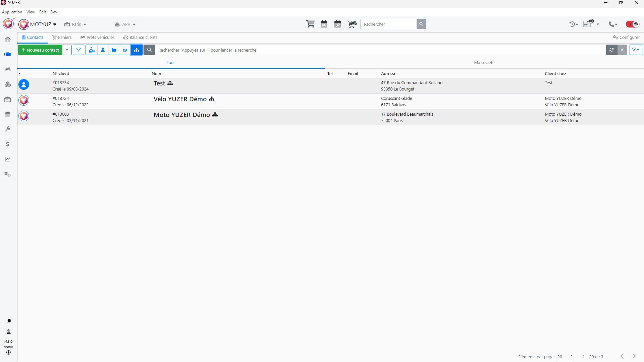The width and height of the screenshot is (644, 362).
Task: Open the vehicle calendar icon in the header
Action: point(324,24)
